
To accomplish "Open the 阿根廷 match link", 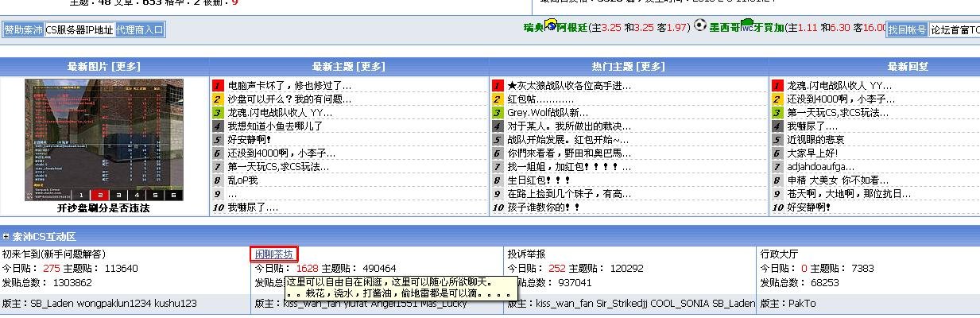I will coord(572,28).
